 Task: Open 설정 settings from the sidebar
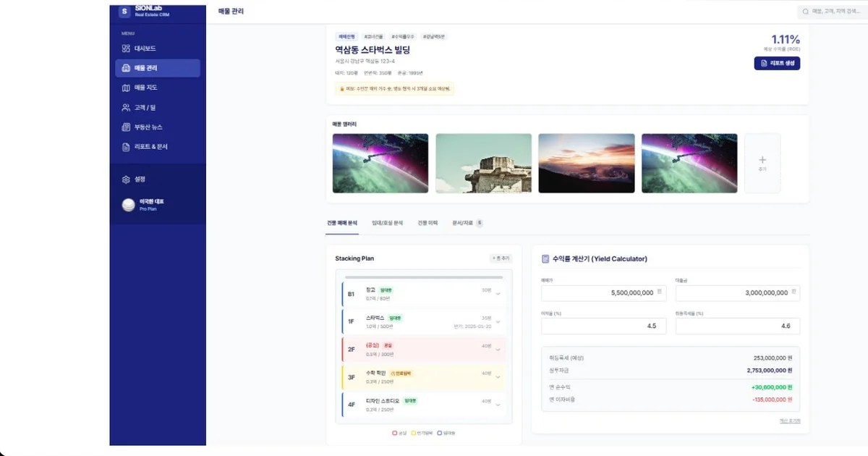[x=158, y=179]
